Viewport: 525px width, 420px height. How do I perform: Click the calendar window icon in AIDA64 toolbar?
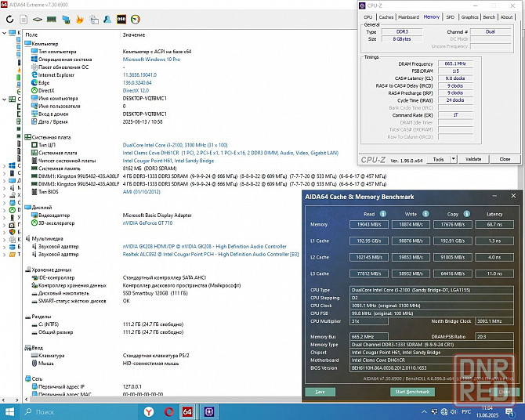coord(94,20)
